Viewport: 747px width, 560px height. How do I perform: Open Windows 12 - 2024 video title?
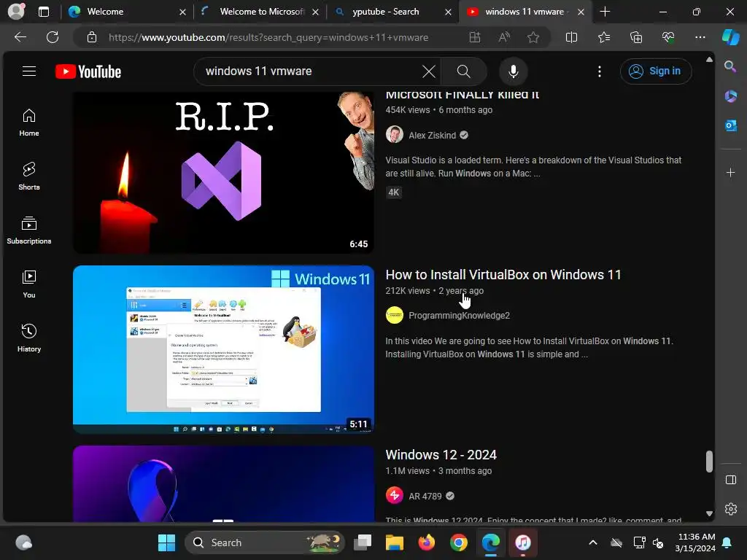point(441,455)
